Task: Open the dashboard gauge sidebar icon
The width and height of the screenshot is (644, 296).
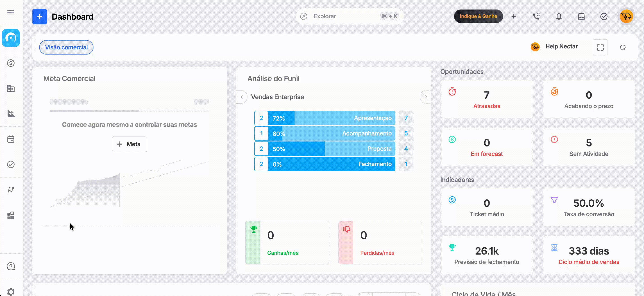Action: 11,38
